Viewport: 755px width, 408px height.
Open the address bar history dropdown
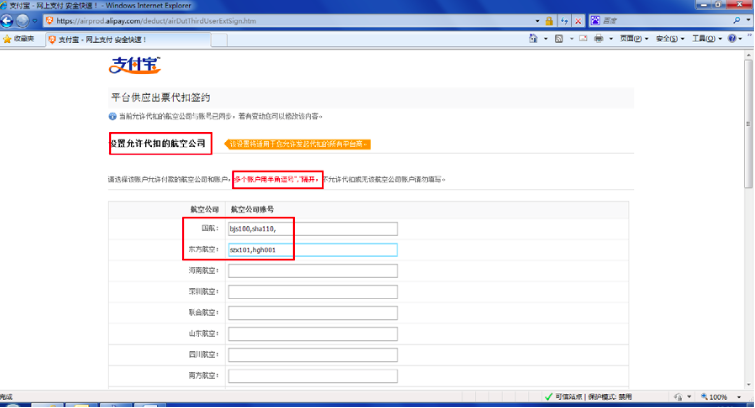[x=537, y=21]
